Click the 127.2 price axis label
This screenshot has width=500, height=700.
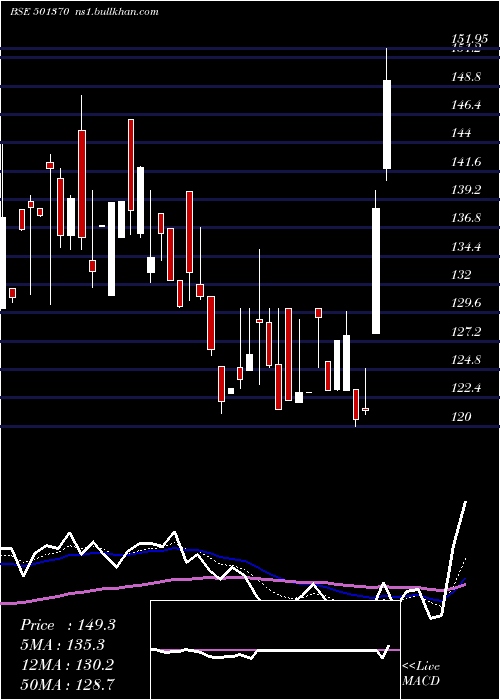pyautogui.click(x=466, y=332)
